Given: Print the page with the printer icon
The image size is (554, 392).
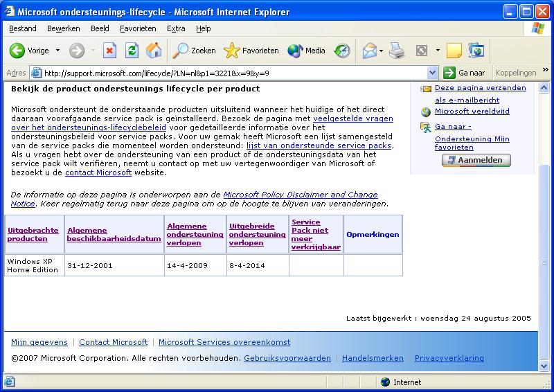Looking at the screenshot, I should [x=397, y=51].
